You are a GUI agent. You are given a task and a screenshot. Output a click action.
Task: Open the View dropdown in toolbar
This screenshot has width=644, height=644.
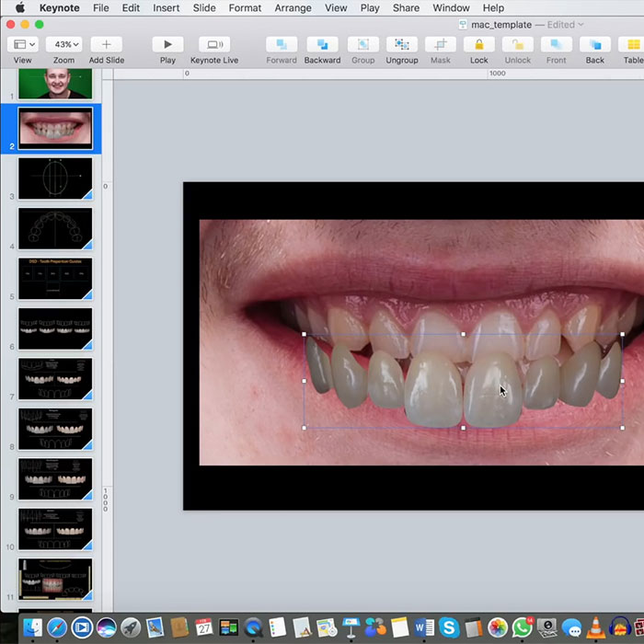(23, 45)
